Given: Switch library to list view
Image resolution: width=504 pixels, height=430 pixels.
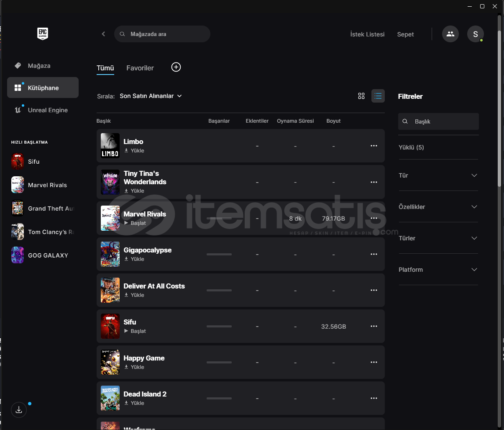Looking at the screenshot, I should coord(378,96).
